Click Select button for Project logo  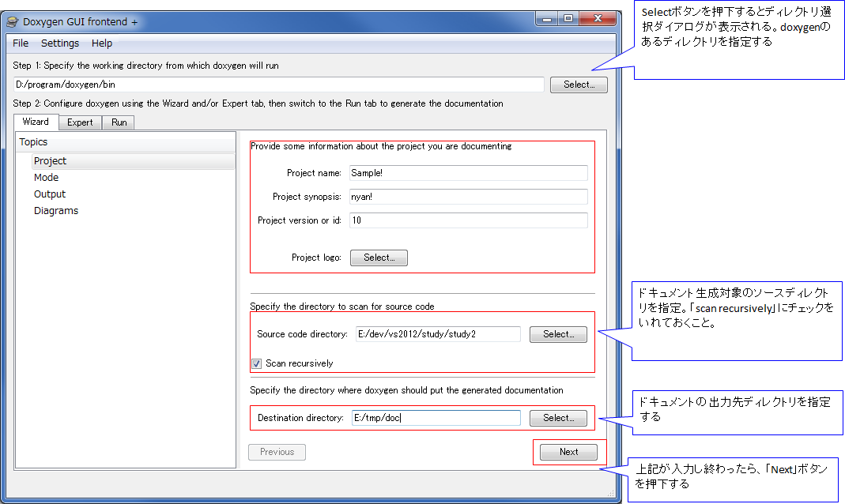(379, 258)
